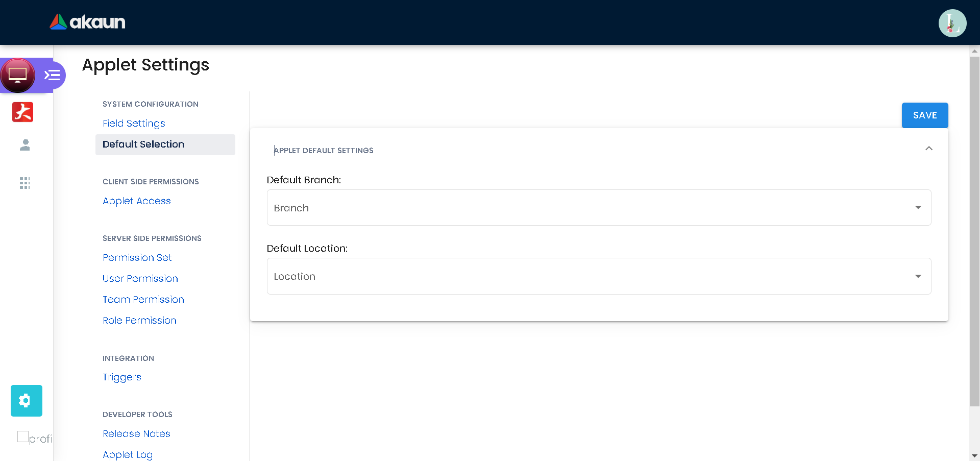Click the Client Side Permissions heading
Screen dimensions: 980x461
151,182
